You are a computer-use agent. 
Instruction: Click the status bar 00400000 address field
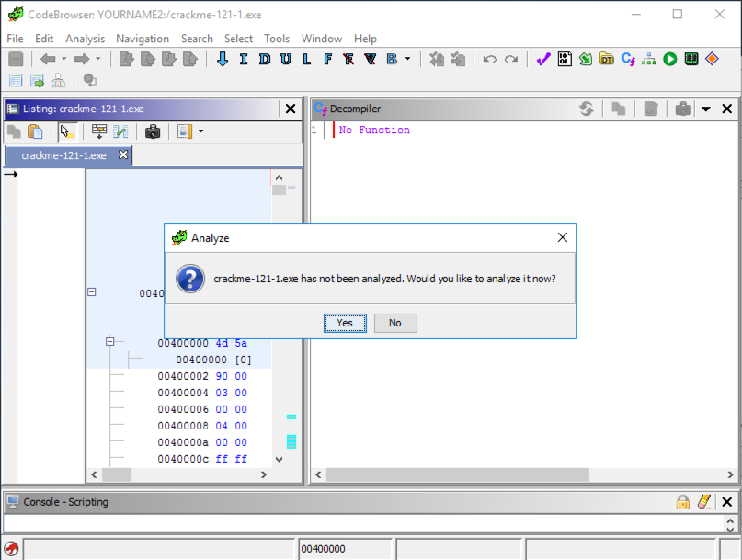(x=346, y=549)
